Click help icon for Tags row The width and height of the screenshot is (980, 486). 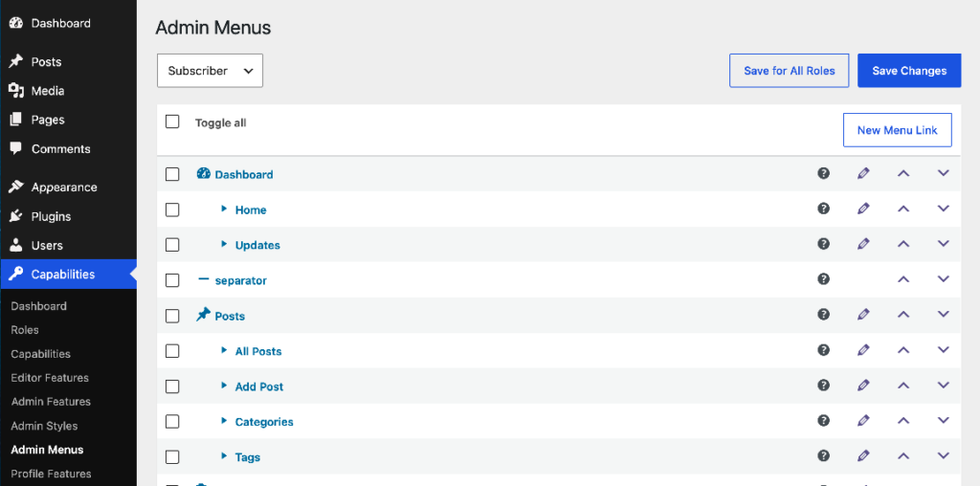click(823, 455)
